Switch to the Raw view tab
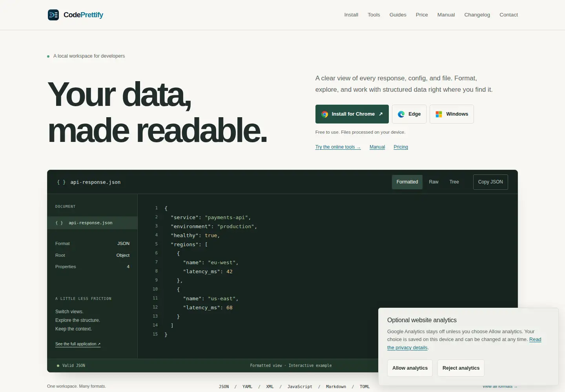 [434, 182]
